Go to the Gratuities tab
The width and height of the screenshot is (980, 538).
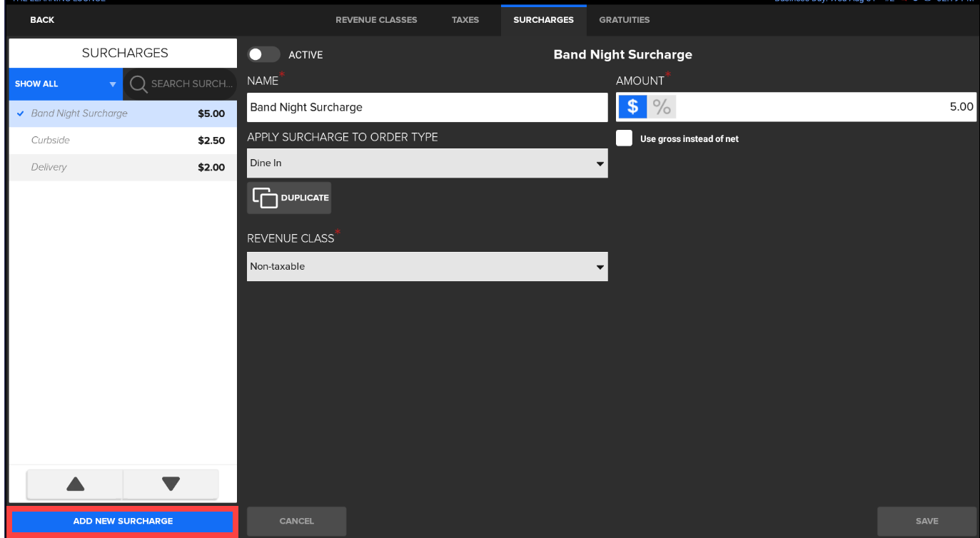(625, 20)
